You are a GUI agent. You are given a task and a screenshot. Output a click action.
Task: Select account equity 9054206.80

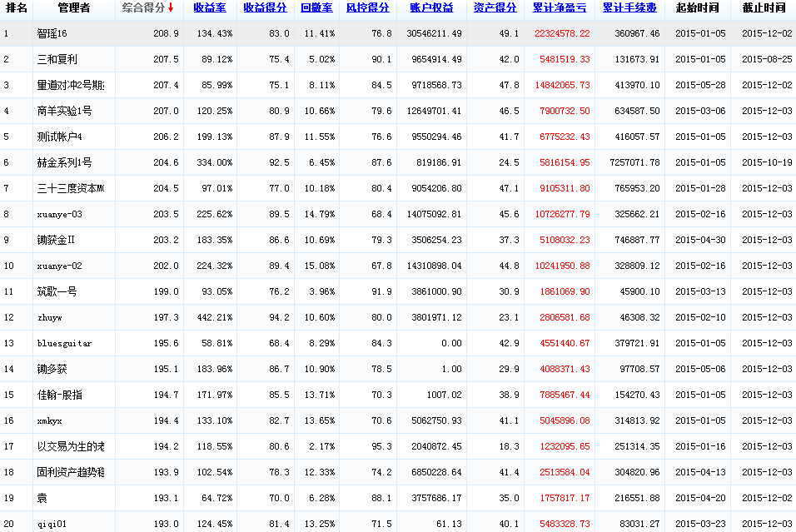(x=436, y=189)
